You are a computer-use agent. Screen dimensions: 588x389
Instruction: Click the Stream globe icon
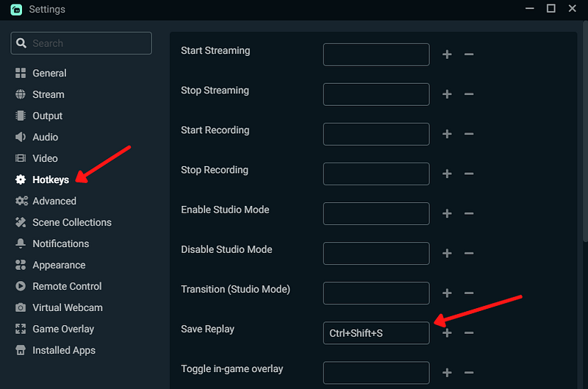21,95
